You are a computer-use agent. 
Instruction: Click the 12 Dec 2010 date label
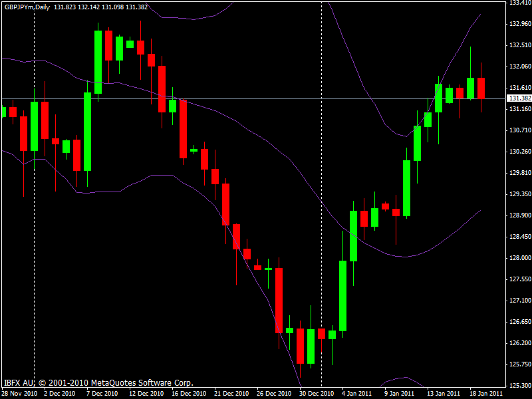point(146,394)
